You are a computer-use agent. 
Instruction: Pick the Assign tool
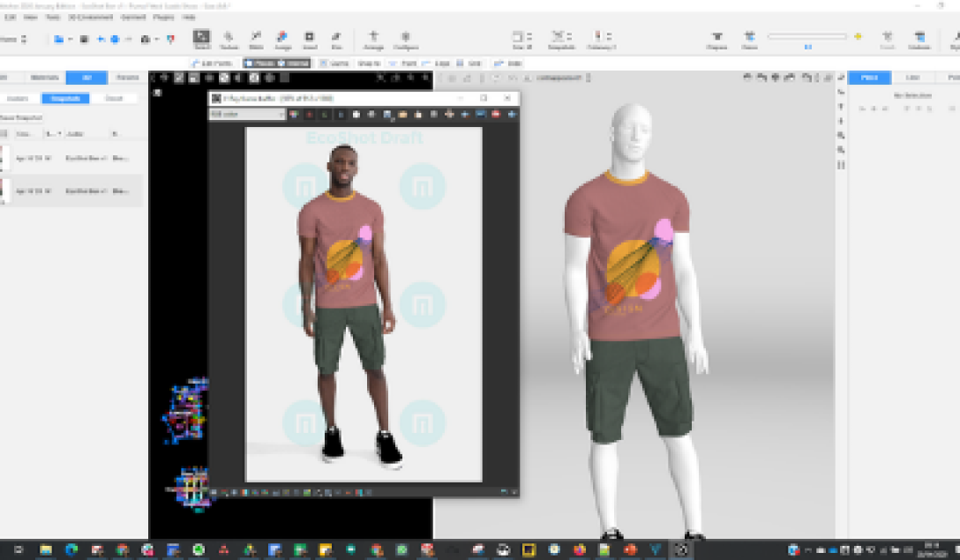coord(283,39)
